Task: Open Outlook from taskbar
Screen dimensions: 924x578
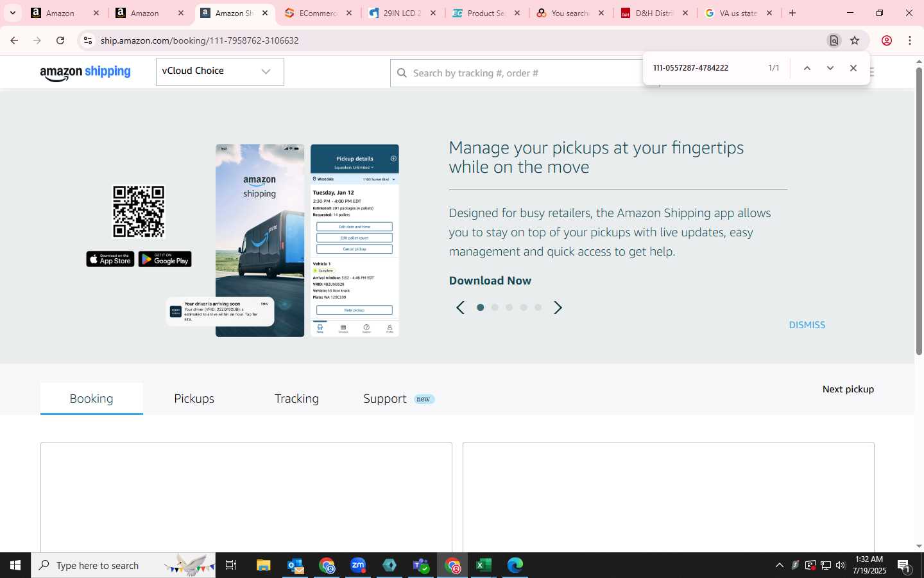Action: tap(295, 565)
